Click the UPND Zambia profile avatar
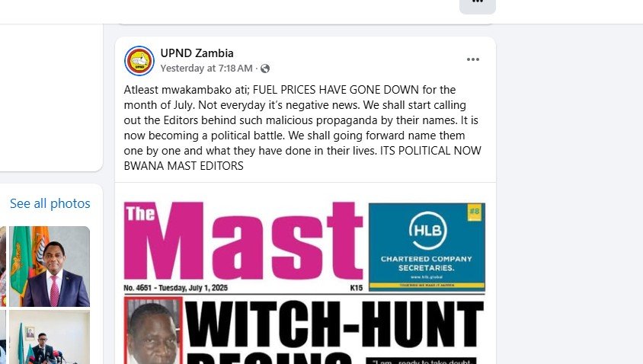This screenshot has height=364, width=643. (x=139, y=61)
